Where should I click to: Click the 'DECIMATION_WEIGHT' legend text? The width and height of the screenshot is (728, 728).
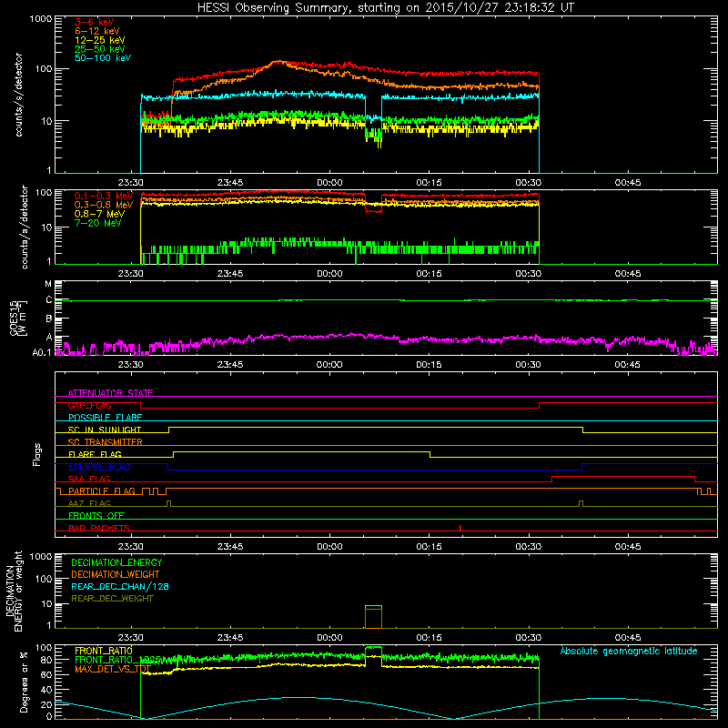click(116, 574)
